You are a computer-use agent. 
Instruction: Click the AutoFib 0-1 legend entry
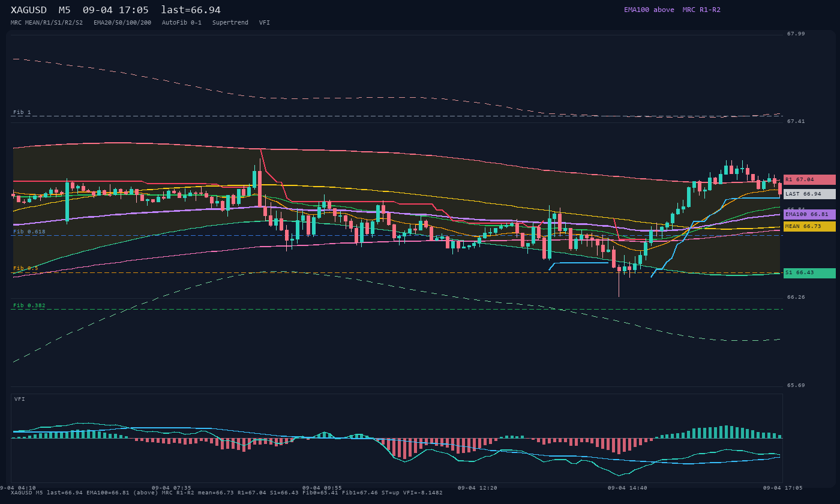point(182,23)
